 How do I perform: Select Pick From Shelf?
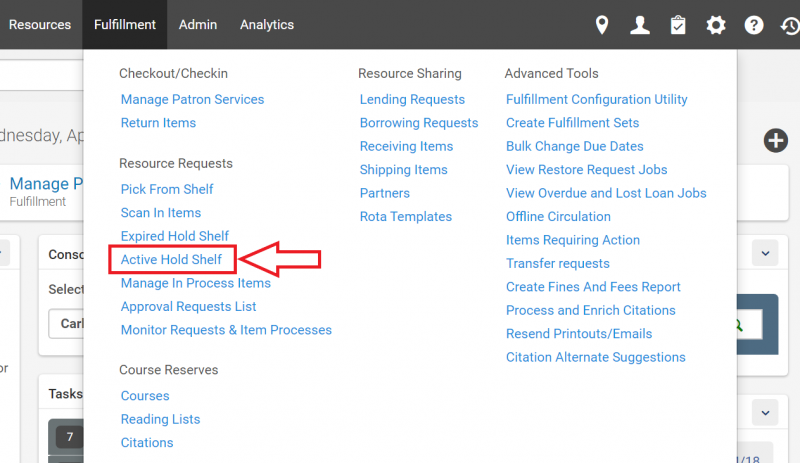pyautogui.click(x=167, y=189)
